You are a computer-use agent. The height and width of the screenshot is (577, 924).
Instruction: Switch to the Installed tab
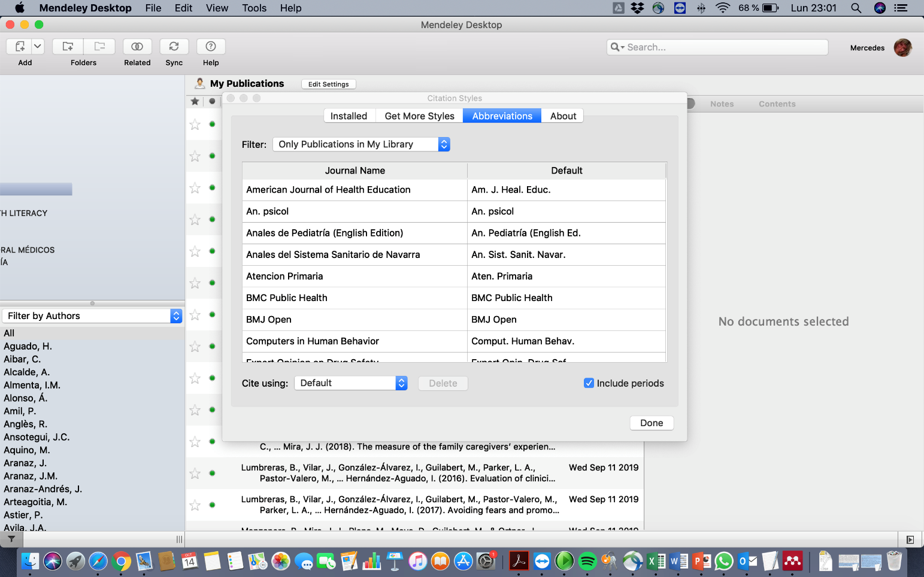click(349, 116)
